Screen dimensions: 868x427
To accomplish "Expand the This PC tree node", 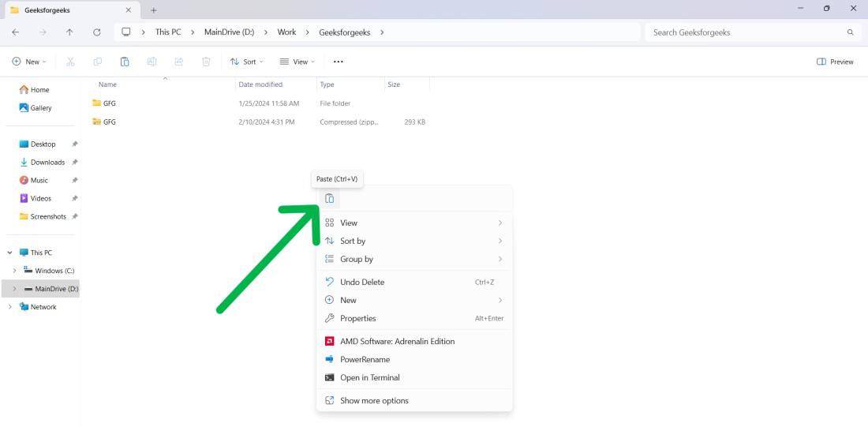I will click(10, 253).
